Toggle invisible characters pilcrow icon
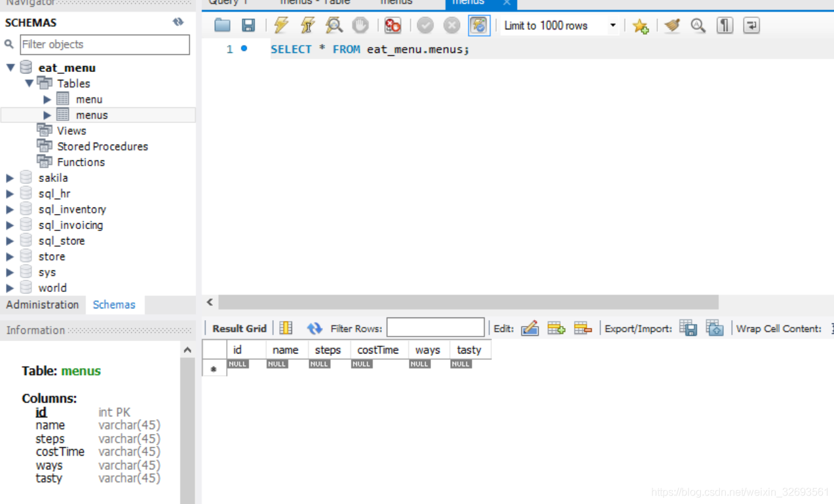The height and width of the screenshot is (504, 834). pos(725,26)
